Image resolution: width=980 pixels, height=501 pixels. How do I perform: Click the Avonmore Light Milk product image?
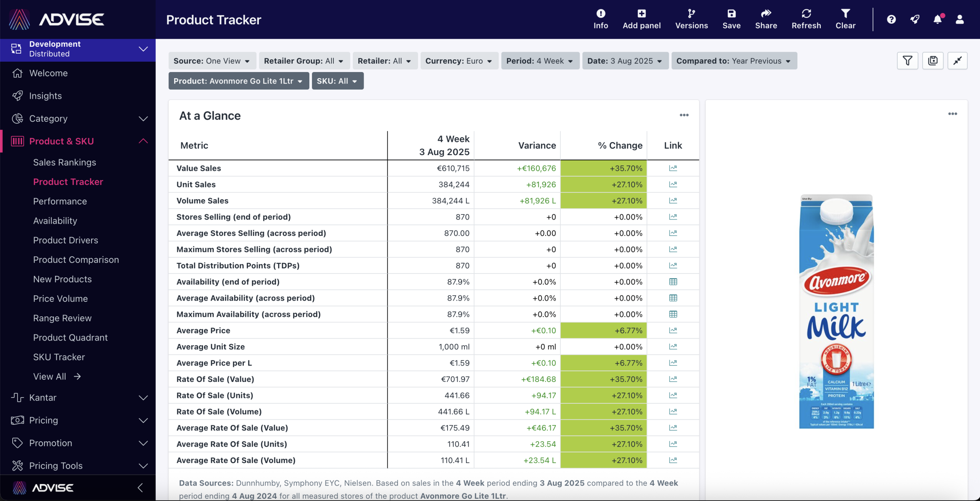[x=836, y=311]
